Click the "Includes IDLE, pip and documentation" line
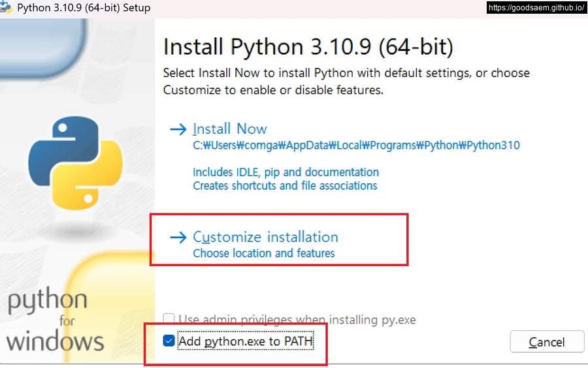588x368 pixels. click(x=286, y=172)
